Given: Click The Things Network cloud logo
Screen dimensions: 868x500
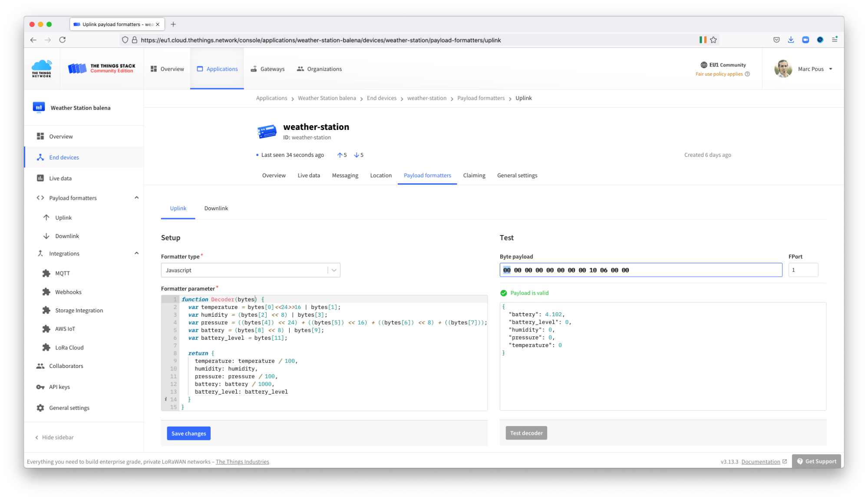Looking at the screenshot, I should pos(41,68).
